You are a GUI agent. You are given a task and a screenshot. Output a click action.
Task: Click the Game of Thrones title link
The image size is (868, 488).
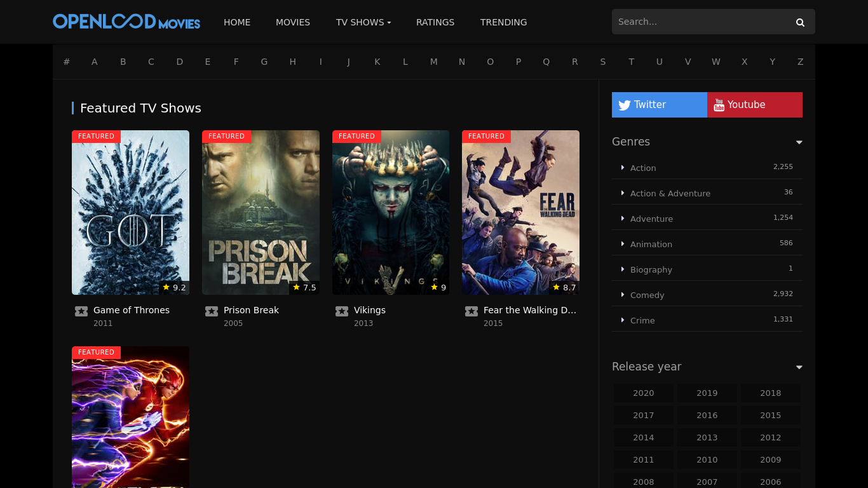132,310
